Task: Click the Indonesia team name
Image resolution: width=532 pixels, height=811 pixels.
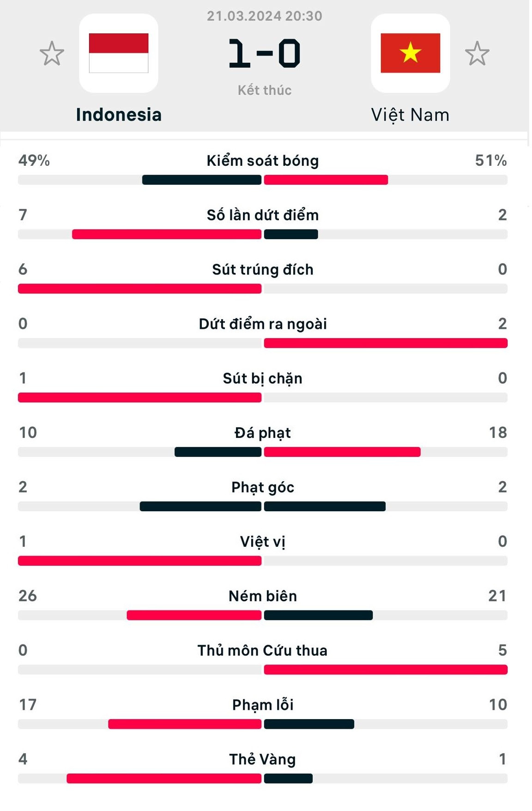Action: [x=119, y=115]
